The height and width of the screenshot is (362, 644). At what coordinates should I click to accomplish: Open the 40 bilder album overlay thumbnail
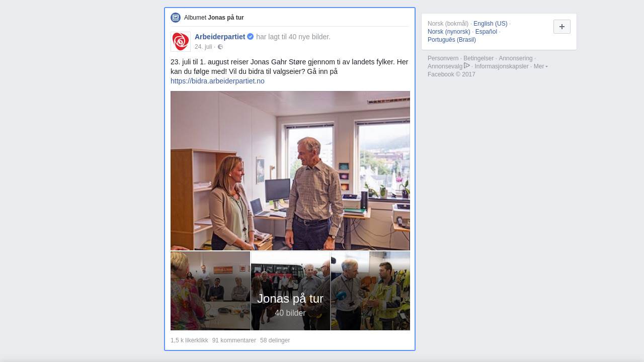coord(290,291)
